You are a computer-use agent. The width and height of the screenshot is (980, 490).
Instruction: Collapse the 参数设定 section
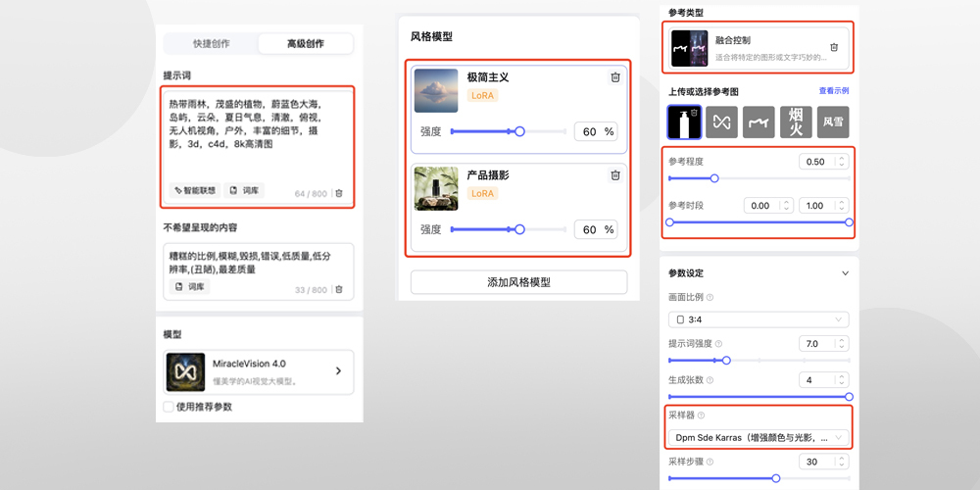(x=845, y=273)
